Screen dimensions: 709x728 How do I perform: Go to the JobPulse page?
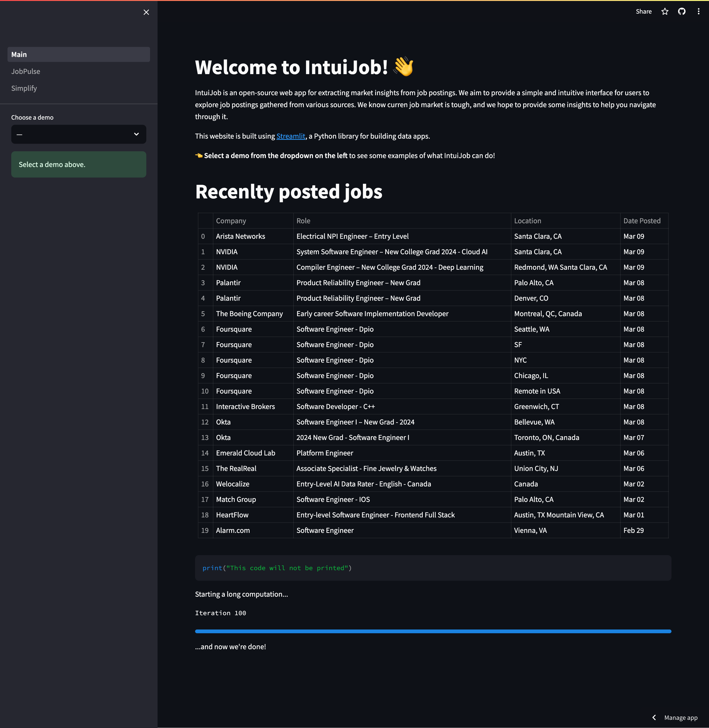26,71
